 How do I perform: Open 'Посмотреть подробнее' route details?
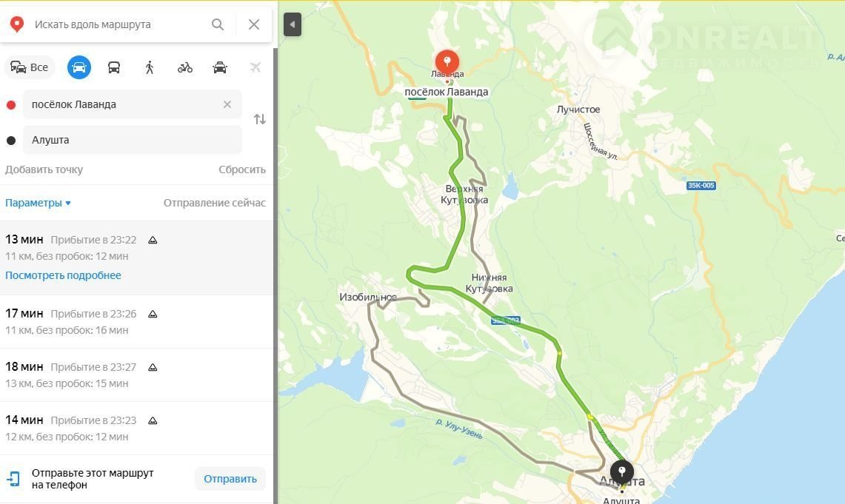pos(63,275)
